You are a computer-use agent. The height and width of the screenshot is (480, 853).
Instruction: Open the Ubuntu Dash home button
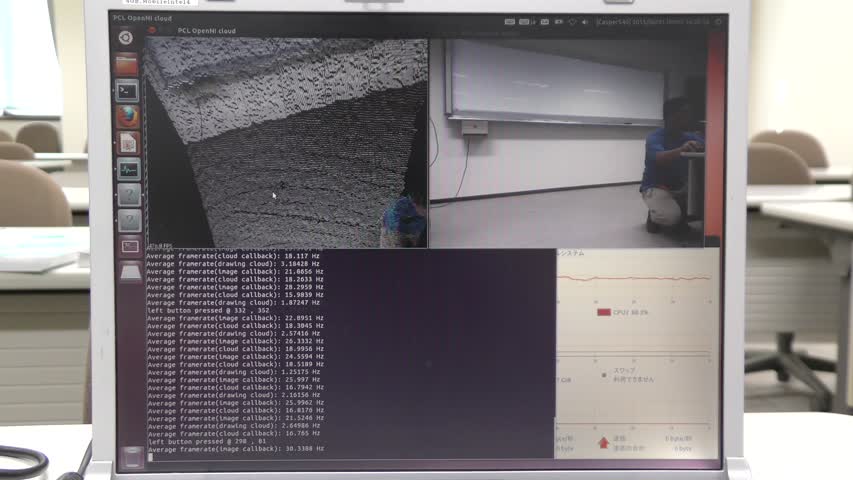pos(126,38)
